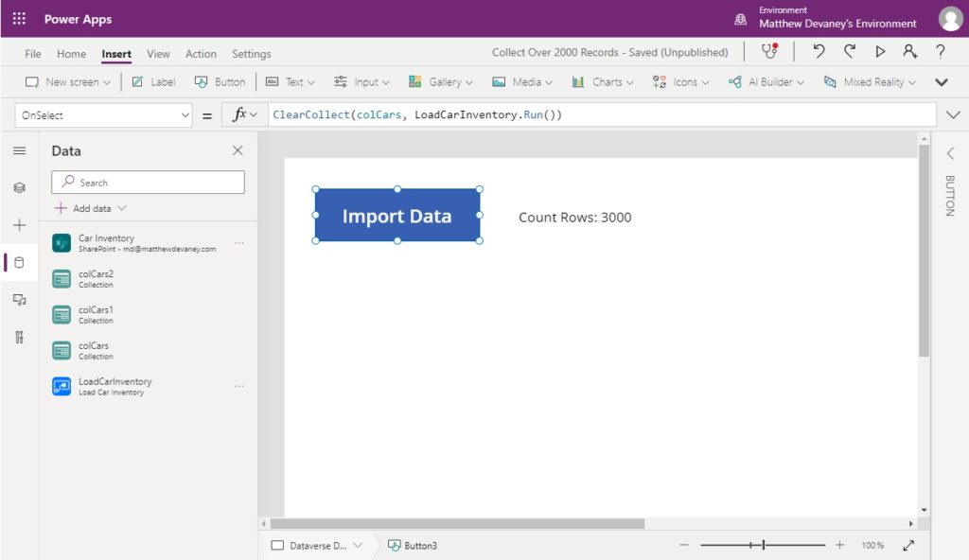
Task: Expand the left hamburger menu
Action: (19, 150)
